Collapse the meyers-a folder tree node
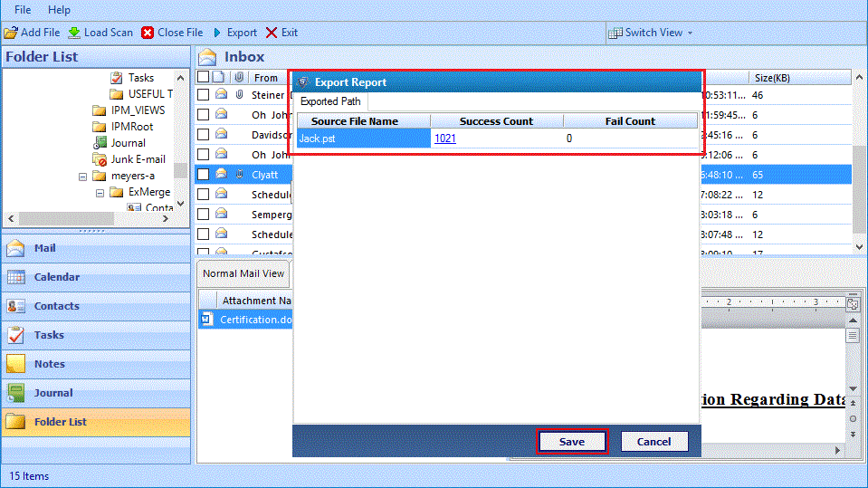The height and width of the screenshot is (488, 868). [x=83, y=177]
